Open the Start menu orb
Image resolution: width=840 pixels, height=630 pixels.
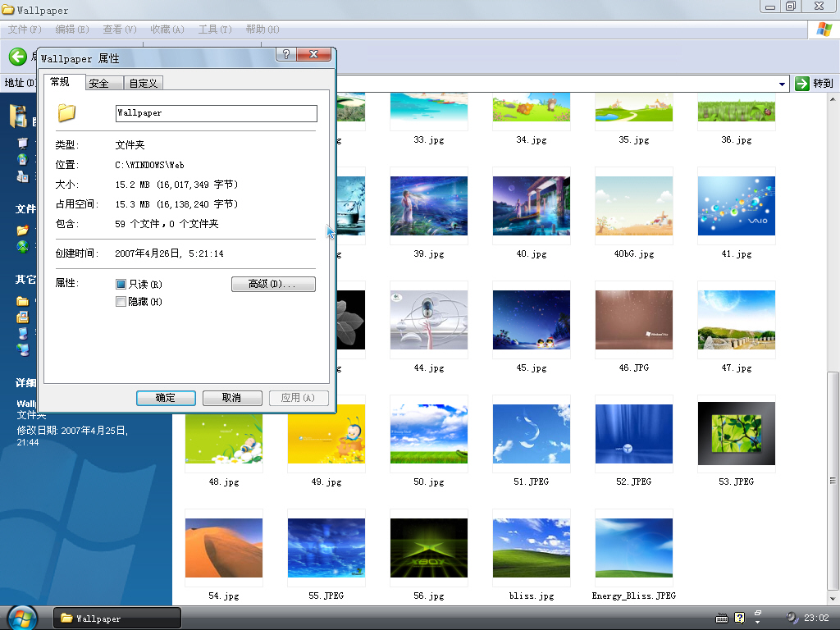coord(22,617)
